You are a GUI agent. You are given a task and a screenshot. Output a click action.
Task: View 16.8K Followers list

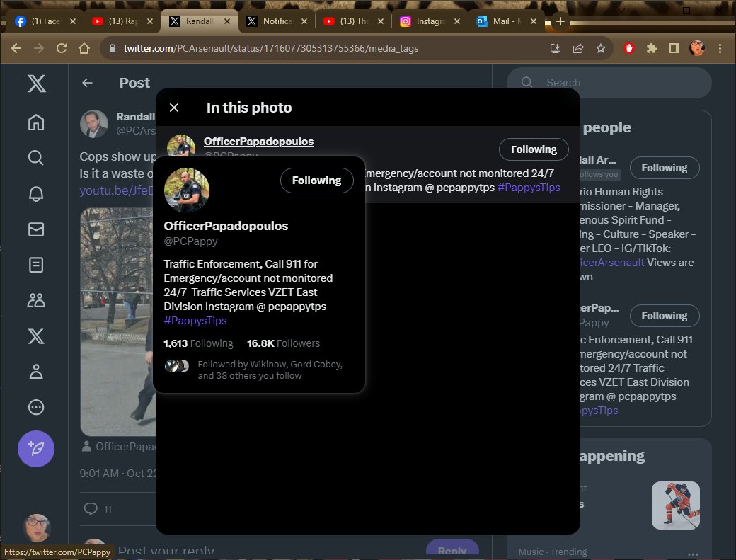pyautogui.click(x=283, y=343)
